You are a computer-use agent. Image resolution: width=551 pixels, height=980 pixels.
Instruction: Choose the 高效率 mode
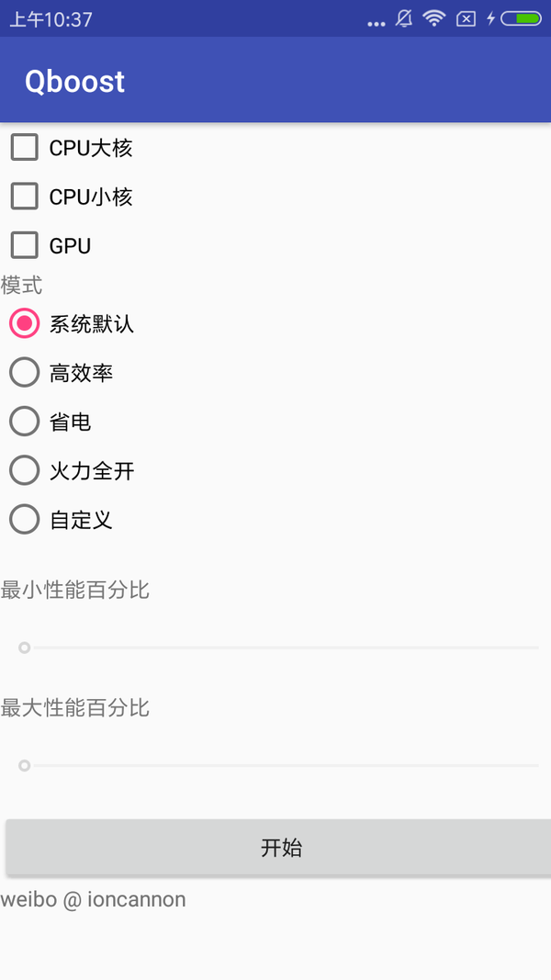pos(25,372)
